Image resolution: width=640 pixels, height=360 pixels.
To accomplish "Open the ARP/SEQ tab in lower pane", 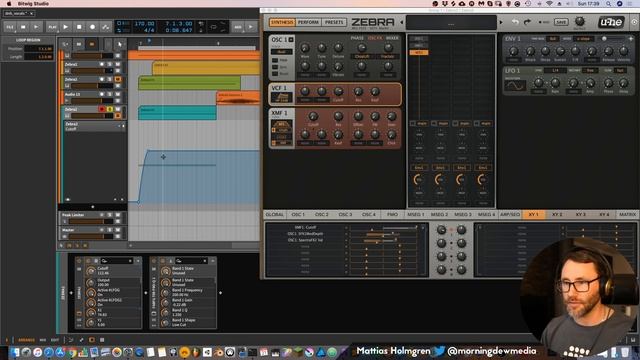I will coord(510,214).
